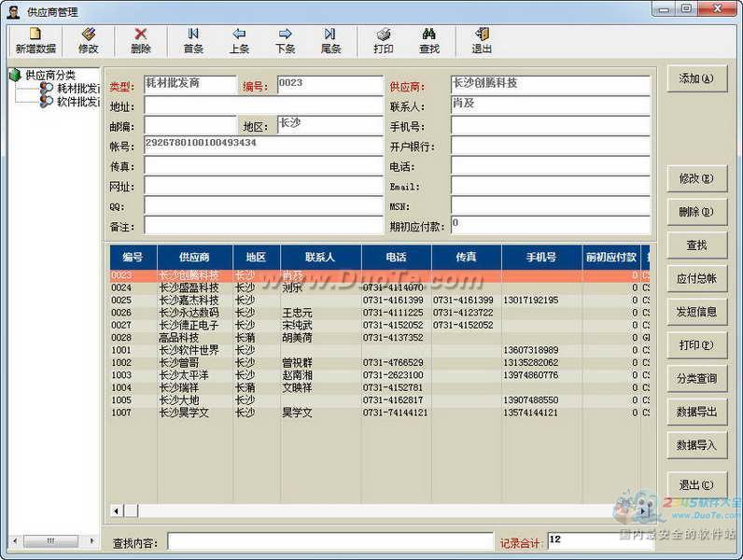The image size is (743, 560).
Task: Sort by 编号 column header
Action: [x=133, y=258]
